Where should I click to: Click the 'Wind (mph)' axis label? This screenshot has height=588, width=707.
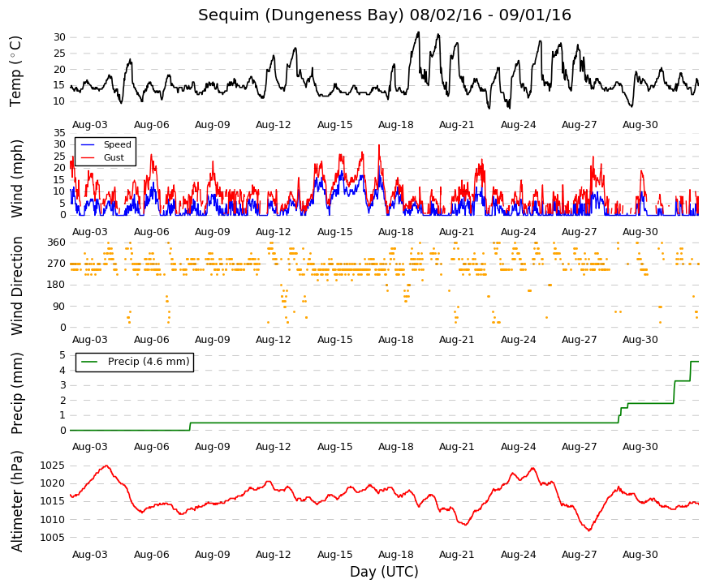(x=16, y=179)
